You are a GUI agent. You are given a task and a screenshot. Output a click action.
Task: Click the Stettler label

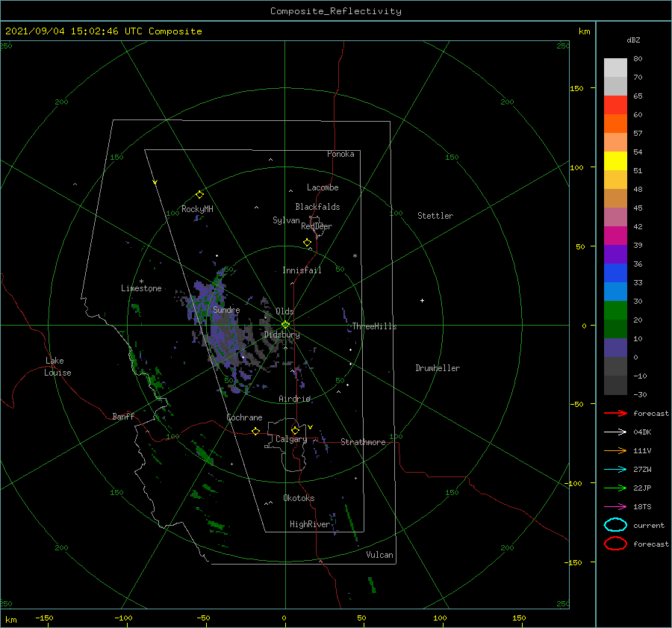(x=435, y=216)
